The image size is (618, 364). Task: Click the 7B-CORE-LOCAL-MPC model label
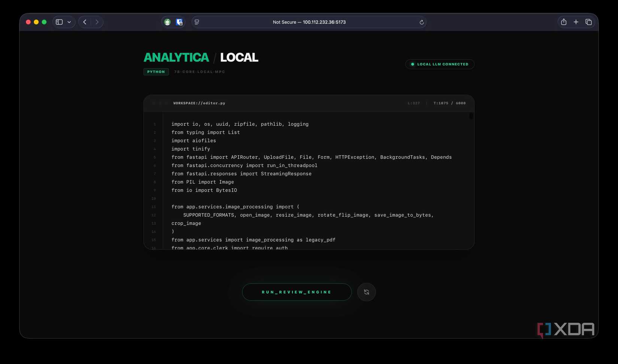pos(200,72)
